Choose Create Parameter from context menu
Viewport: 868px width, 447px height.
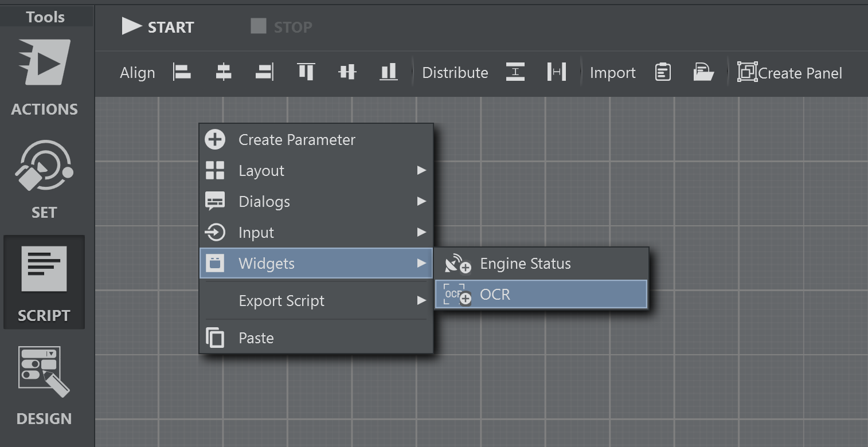296,140
